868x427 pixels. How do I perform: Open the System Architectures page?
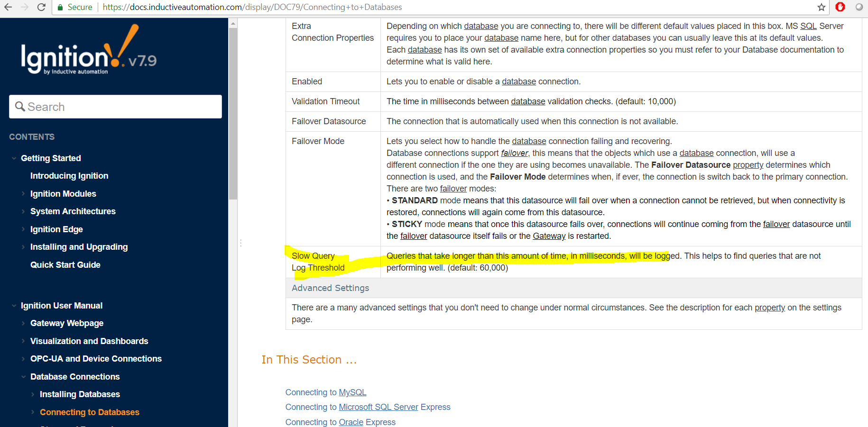[x=73, y=211]
